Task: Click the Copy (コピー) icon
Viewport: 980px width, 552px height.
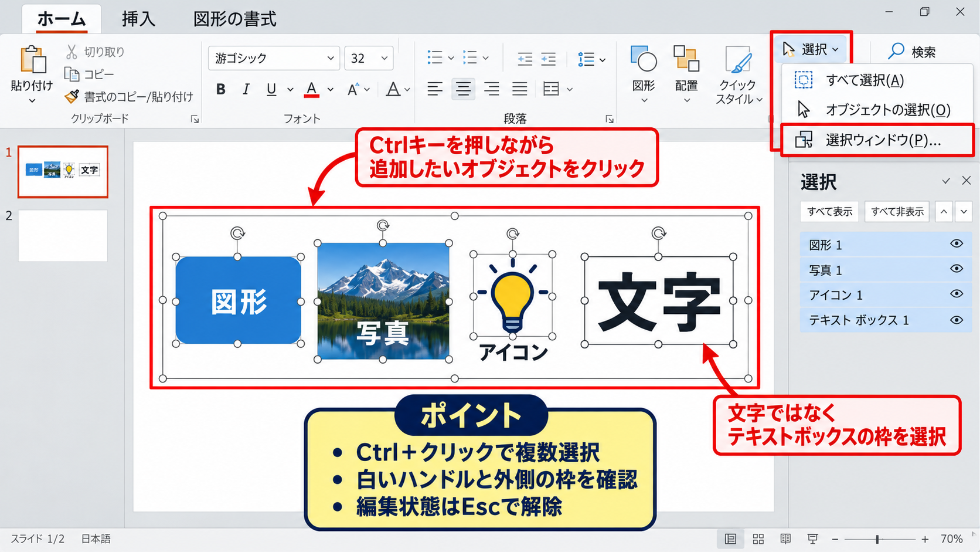Action: (72, 74)
